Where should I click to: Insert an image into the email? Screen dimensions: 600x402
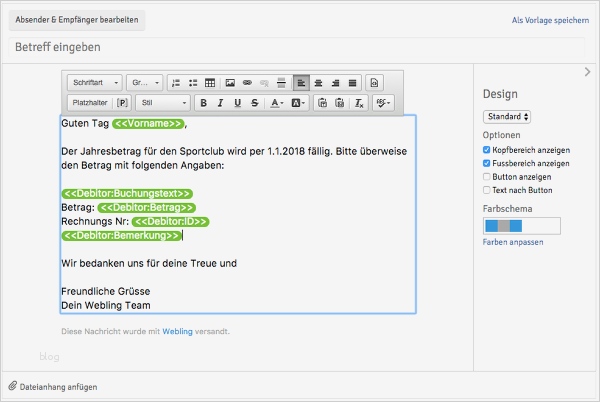point(230,83)
